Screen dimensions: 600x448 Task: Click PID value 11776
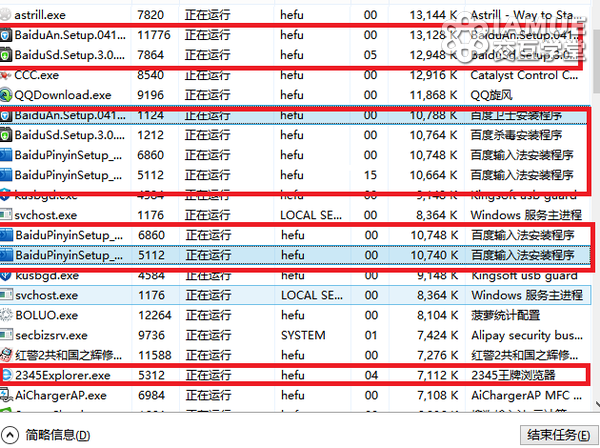coord(154,35)
